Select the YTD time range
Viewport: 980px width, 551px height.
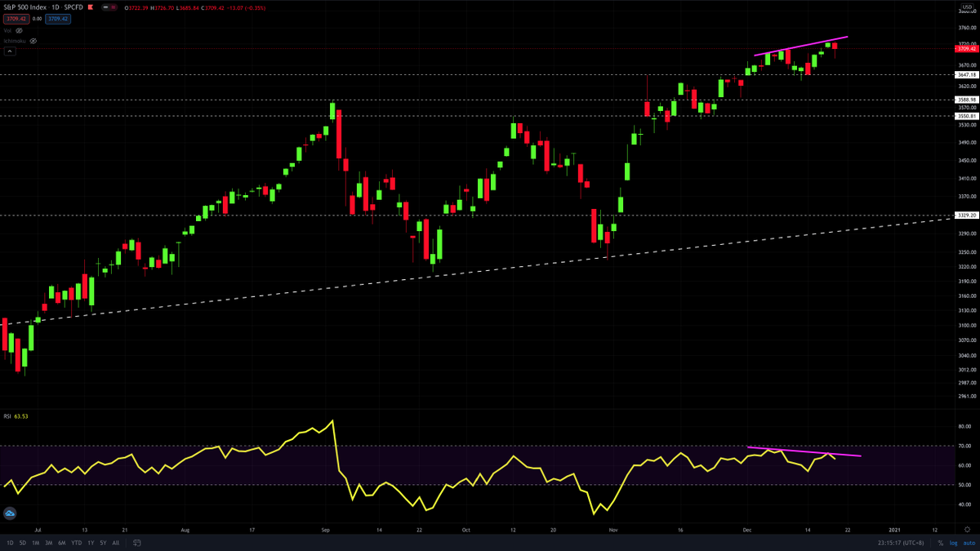tap(76, 543)
